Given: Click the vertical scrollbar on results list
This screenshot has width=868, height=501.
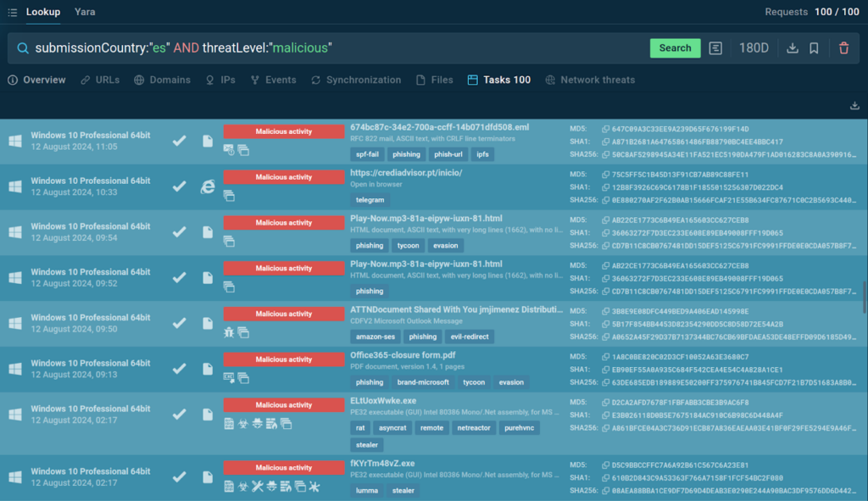Looking at the screenshot, I should (864, 297).
